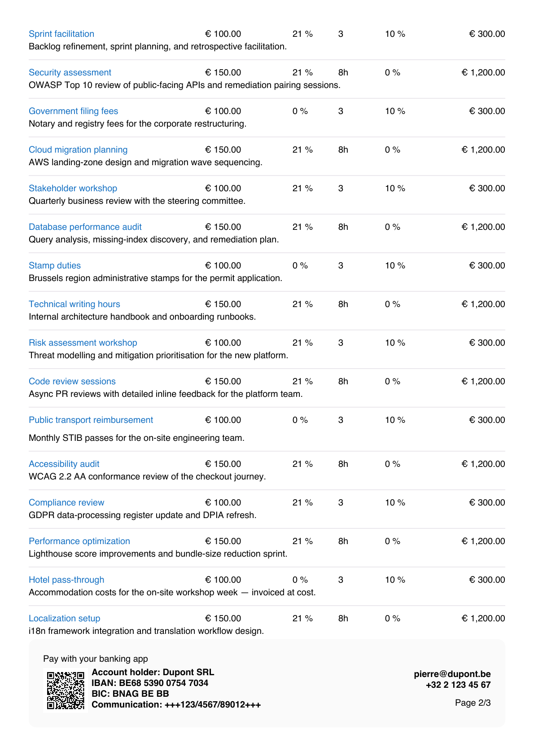Open Technical writing hours link
The image size is (534, 756).
(x=74, y=304)
